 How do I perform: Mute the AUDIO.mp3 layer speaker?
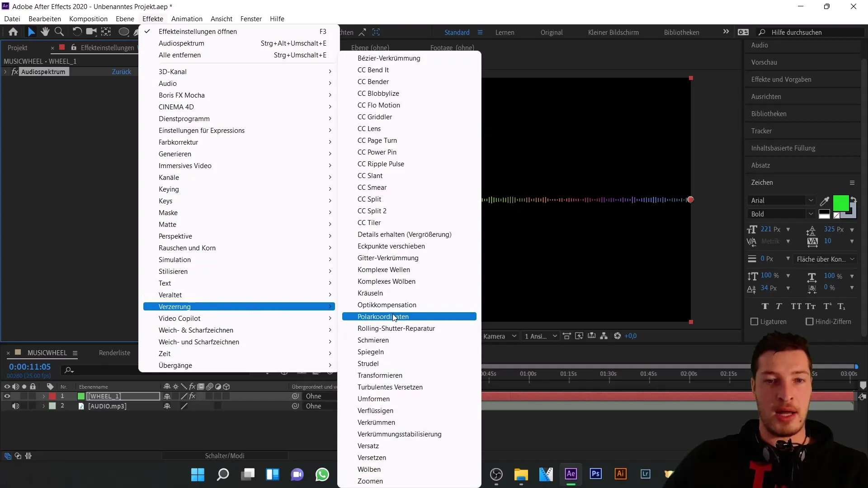pyautogui.click(x=15, y=406)
